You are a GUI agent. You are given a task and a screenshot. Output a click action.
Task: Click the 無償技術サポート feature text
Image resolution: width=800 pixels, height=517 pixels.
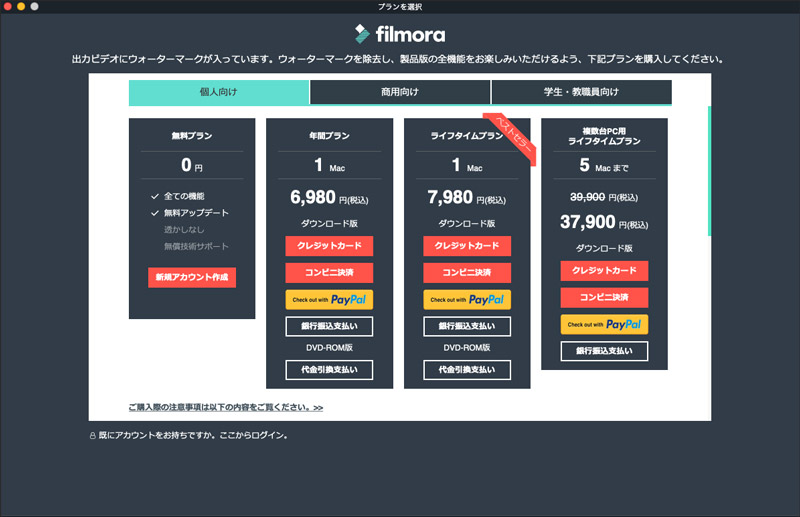(196, 247)
